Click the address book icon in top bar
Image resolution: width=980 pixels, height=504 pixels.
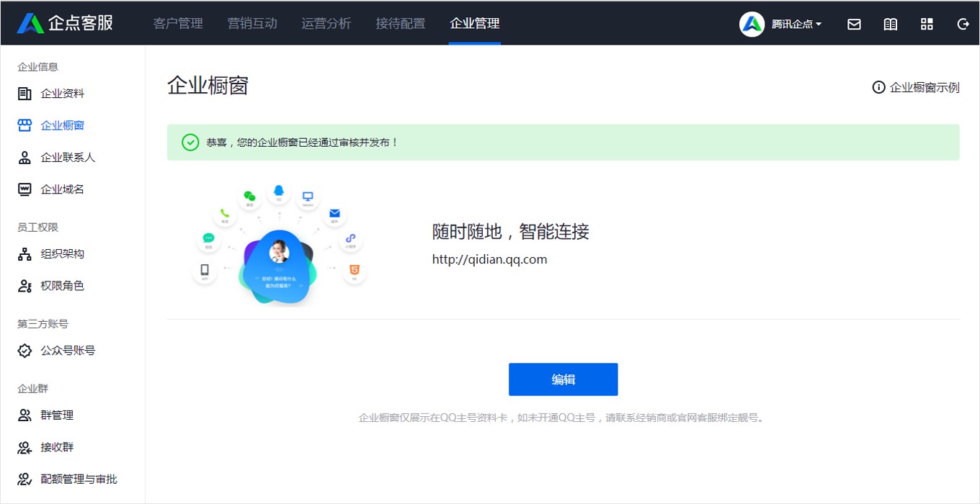coord(890,24)
